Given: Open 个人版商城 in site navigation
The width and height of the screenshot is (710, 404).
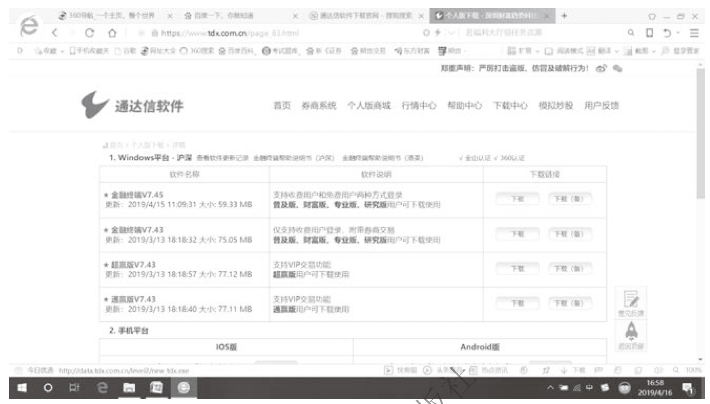Looking at the screenshot, I should tap(369, 106).
